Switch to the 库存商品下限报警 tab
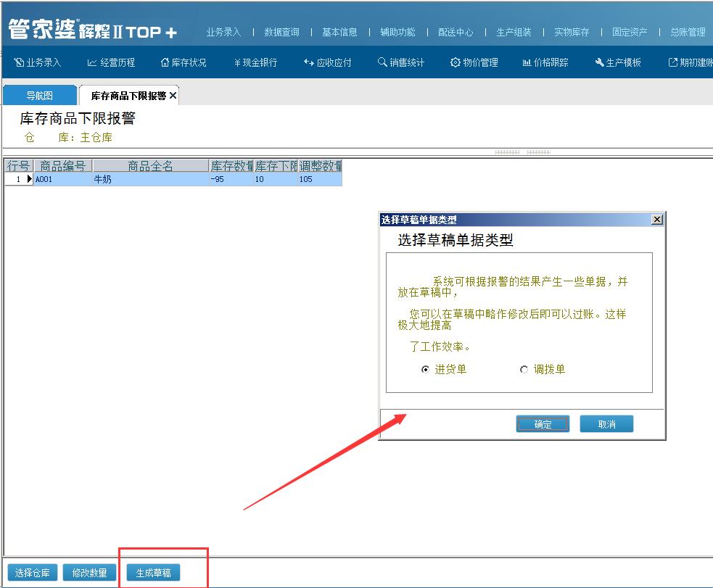 click(128, 96)
